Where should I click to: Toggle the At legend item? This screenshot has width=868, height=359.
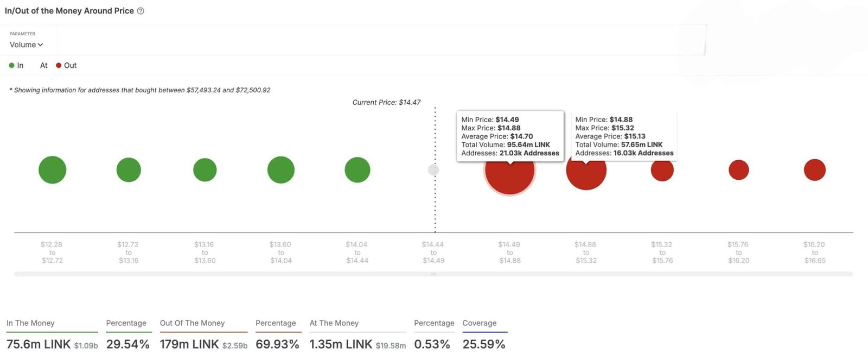(43, 65)
